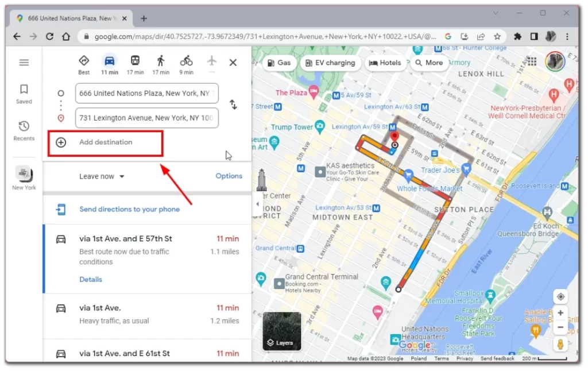Click the red destination pin on map
Screen dimensions: 588x371
pos(394,137)
